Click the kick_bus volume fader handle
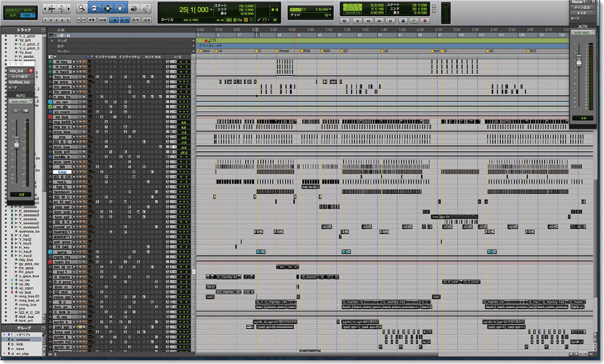 pyautogui.click(x=16, y=142)
